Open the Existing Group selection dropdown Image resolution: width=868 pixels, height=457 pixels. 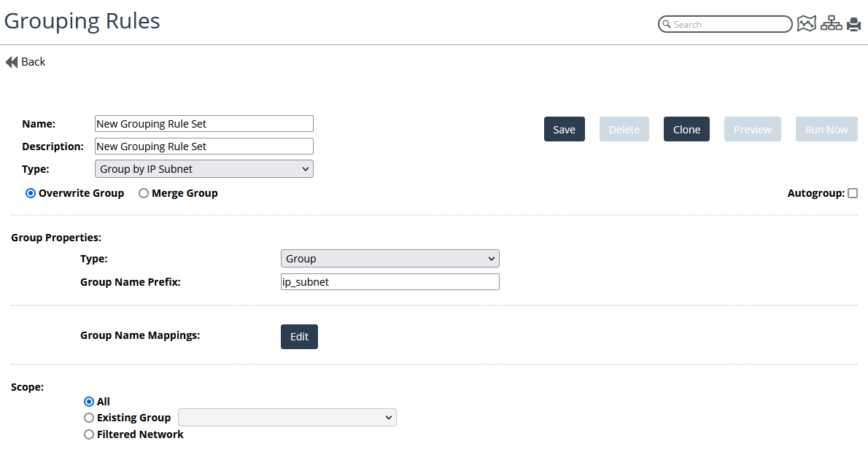(x=287, y=418)
